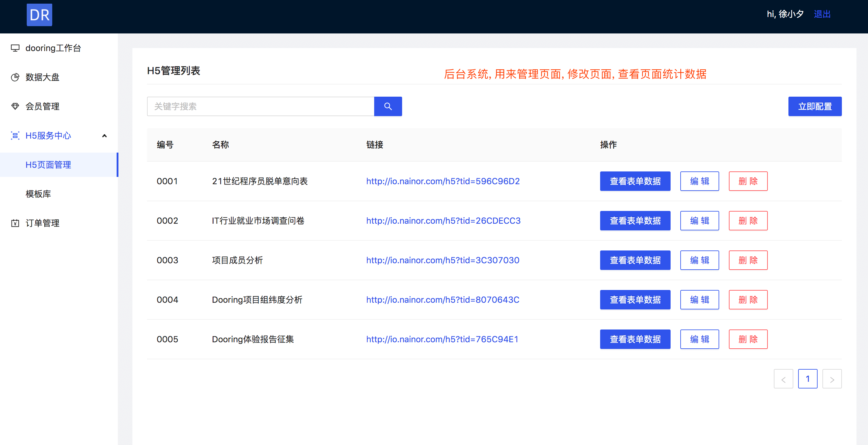Focus the 关键字搜索 input field
Image resolution: width=868 pixels, height=445 pixels.
click(x=260, y=106)
